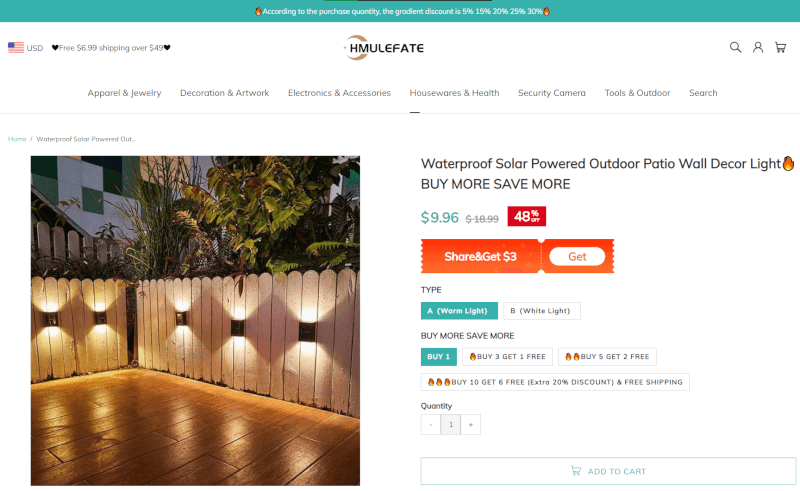This screenshot has height=491, width=800.
Task: Click the quantity input field
Action: (451, 425)
